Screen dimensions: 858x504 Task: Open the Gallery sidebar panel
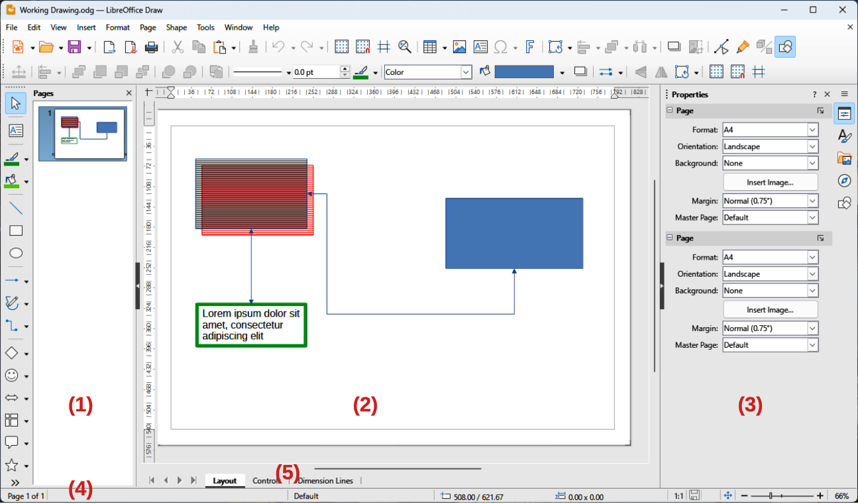coord(844,158)
